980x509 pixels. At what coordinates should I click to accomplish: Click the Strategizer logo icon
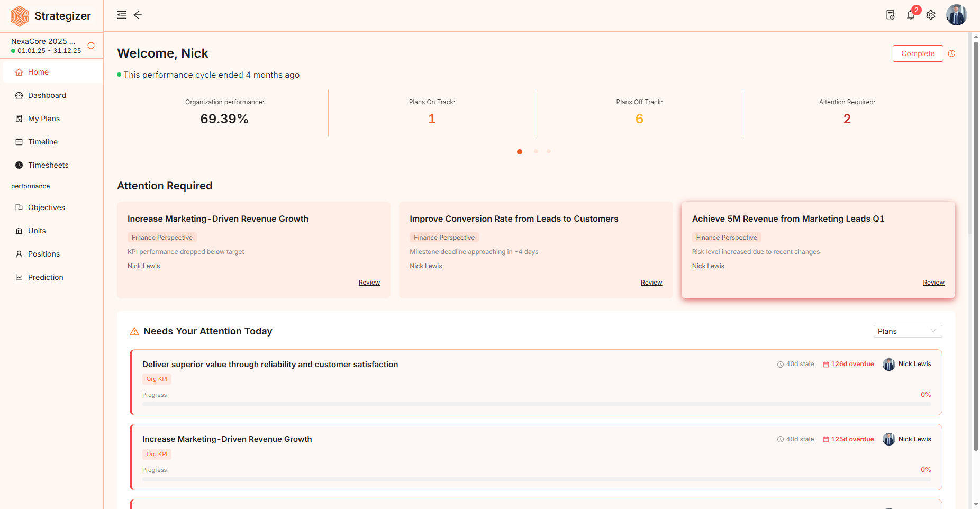pyautogui.click(x=20, y=16)
